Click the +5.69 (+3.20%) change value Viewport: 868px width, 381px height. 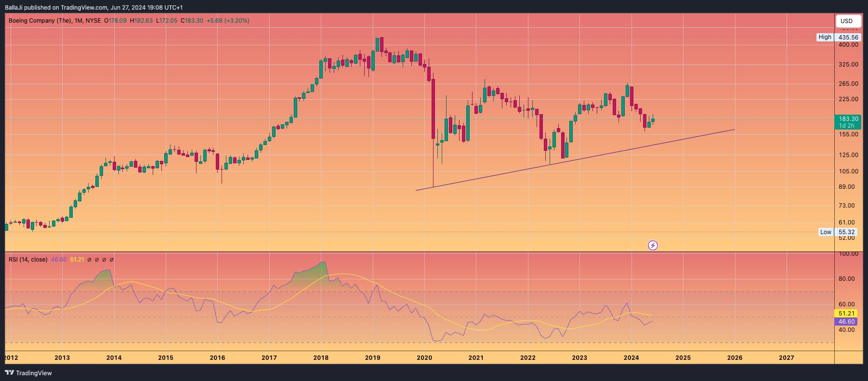[x=228, y=21]
